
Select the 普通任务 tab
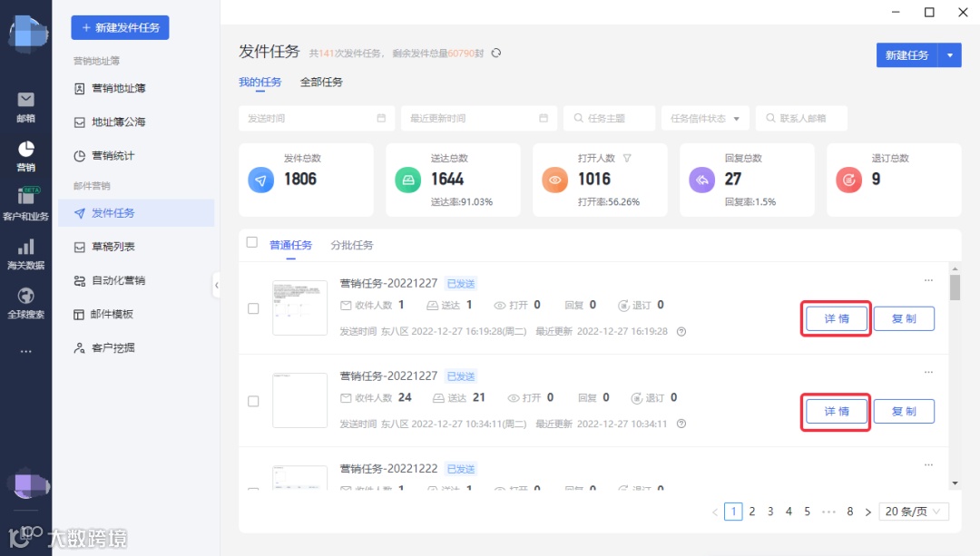[290, 245]
